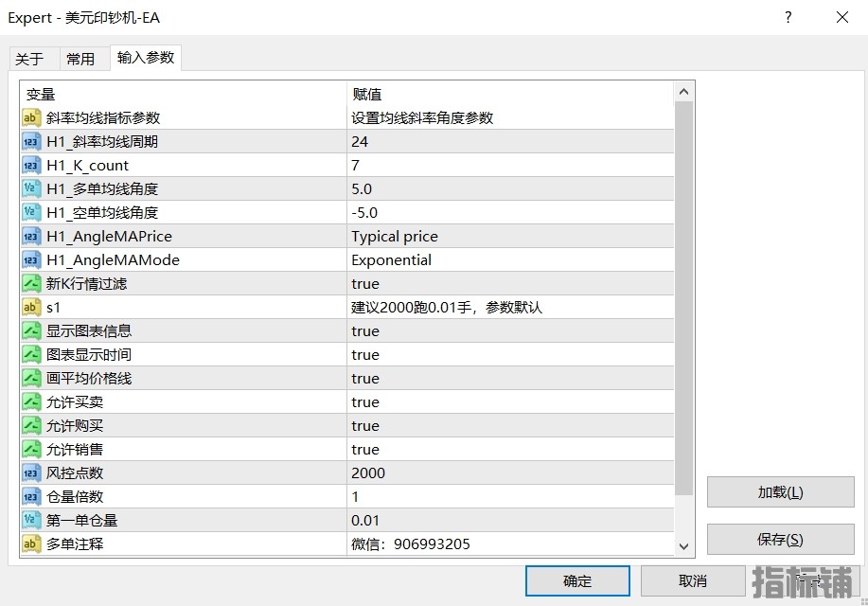Click the double icon beside 第一单仓量
This screenshot has width=868, height=606.
tap(31, 521)
